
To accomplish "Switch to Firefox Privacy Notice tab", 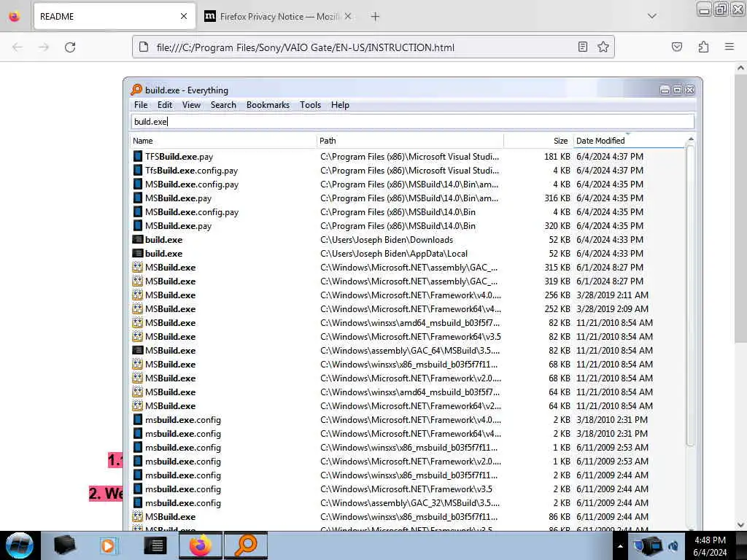I will tap(279, 16).
